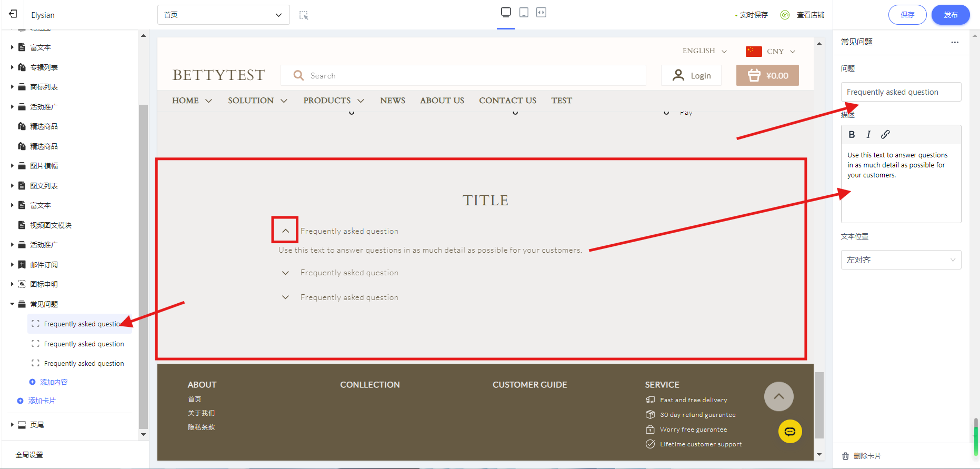Viewport: 980px width, 469px height.
Task: Switch to desktop preview mode
Action: pos(506,13)
